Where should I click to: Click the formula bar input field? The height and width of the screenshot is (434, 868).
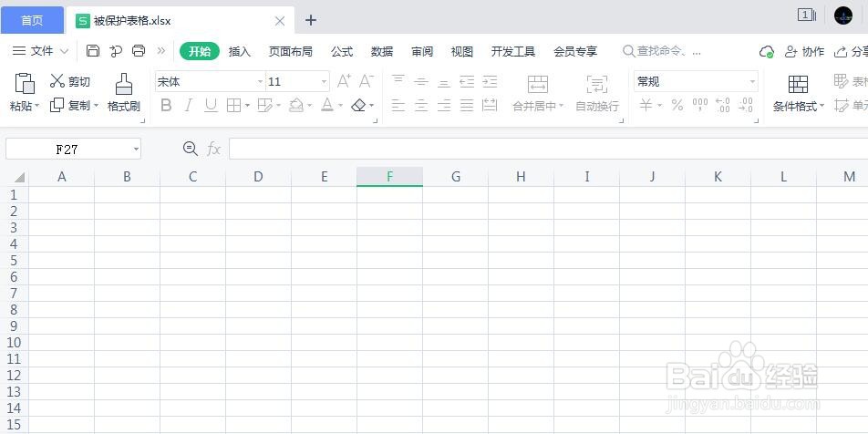tap(548, 149)
